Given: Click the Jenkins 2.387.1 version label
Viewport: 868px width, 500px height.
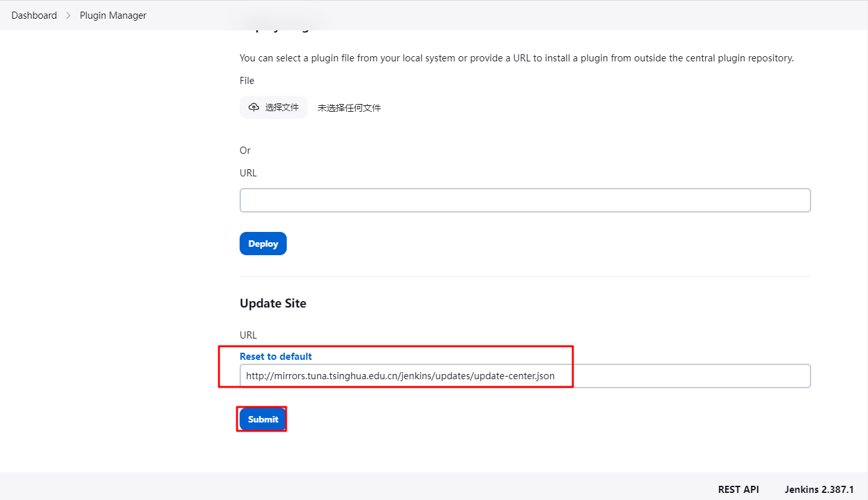Looking at the screenshot, I should pos(819,490).
